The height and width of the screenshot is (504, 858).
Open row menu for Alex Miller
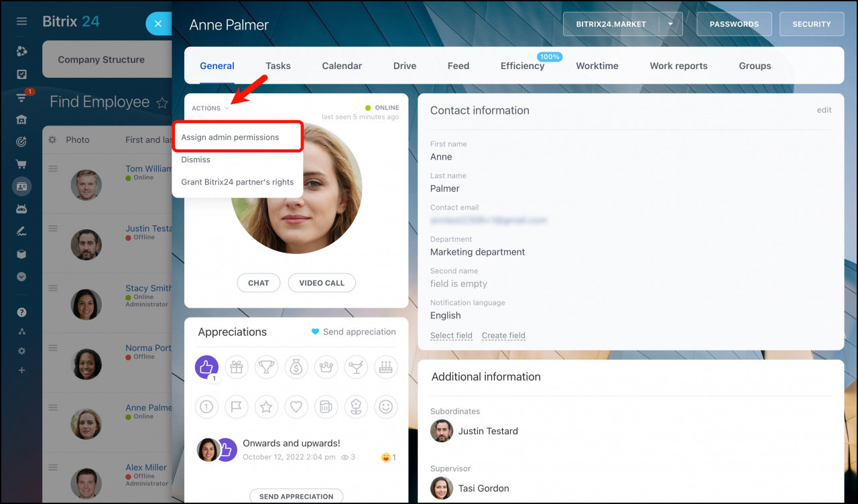tap(53, 466)
